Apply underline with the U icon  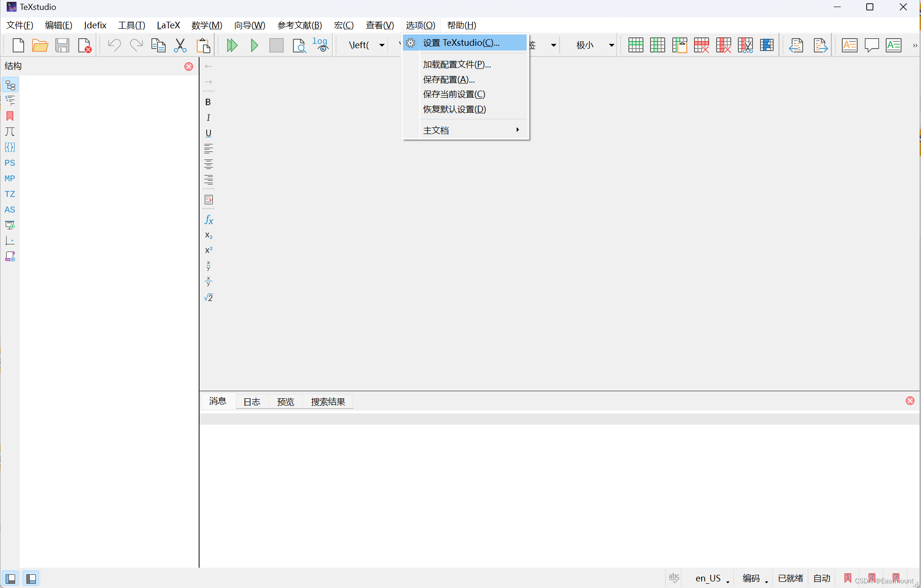(x=208, y=133)
